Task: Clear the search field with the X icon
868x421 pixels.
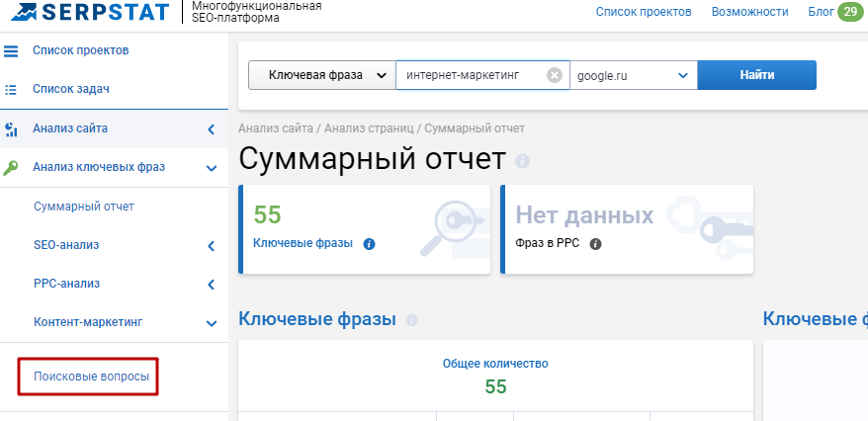Action: click(x=555, y=75)
